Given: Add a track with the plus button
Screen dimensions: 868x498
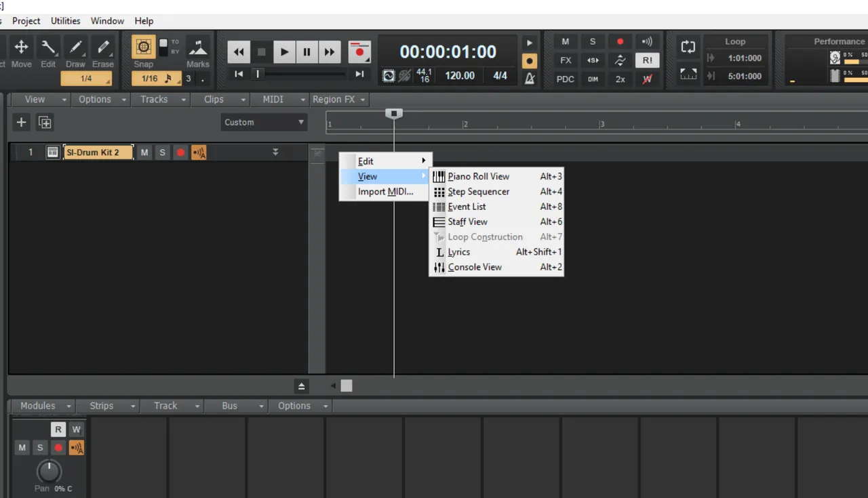Looking at the screenshot, I should click(x=22, y=123).
